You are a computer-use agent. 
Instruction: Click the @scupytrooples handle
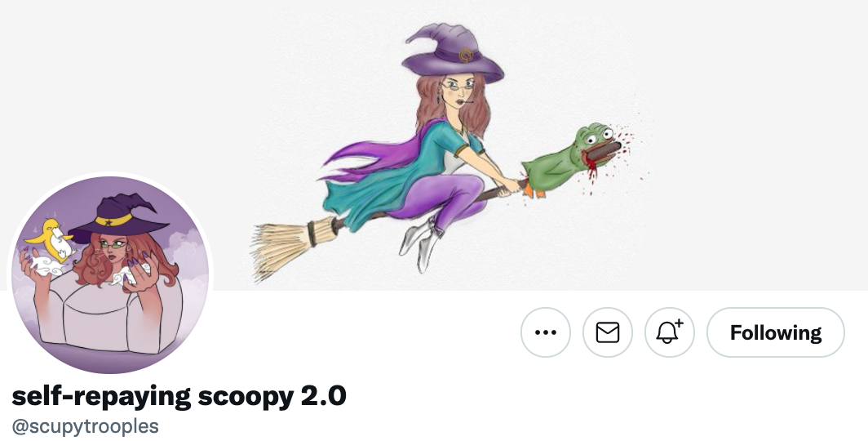click(x=85, y=426)
